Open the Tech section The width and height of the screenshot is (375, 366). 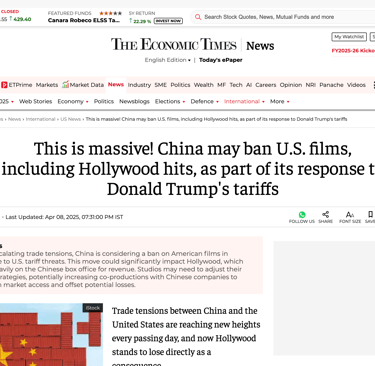tap(236, 85)
